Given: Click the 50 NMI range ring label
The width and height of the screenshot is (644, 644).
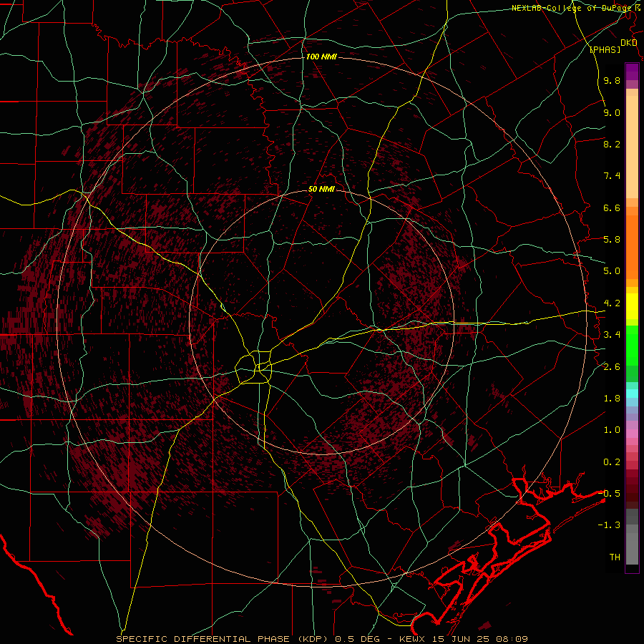Looking at the screenshot, I should pos(321,189).
